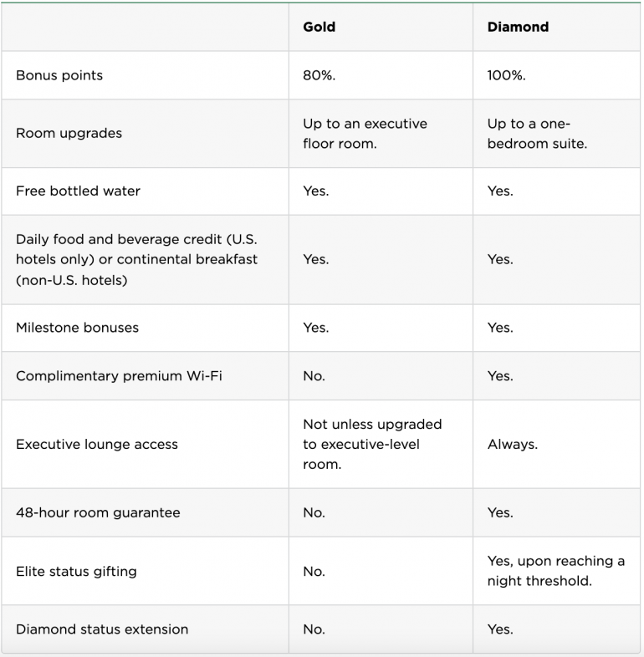The width and height of the screenshot is (644, 657).
Task: Click Gold 'No.' for premium Wi-Fi
Action: (314, 376)
